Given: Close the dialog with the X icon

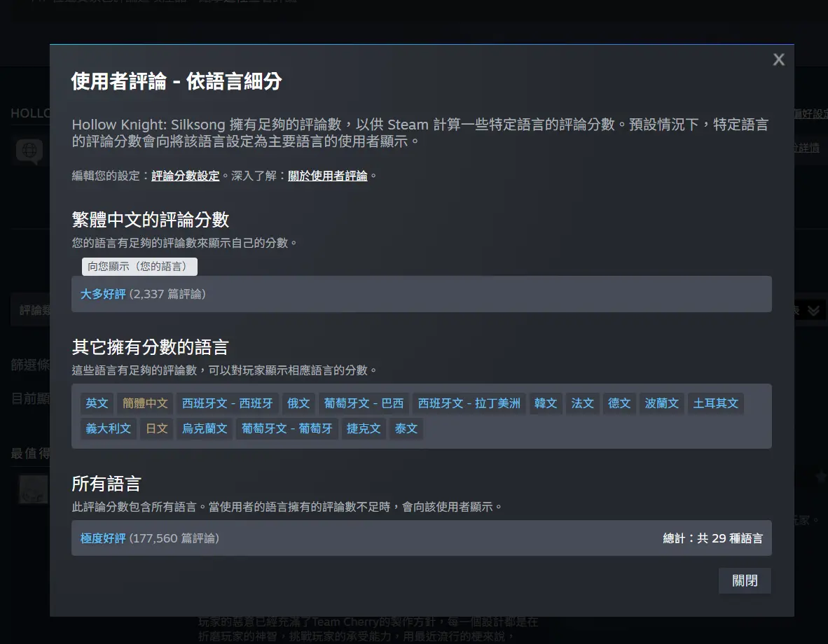Looking at the screenshot, I should coord(778,59).
